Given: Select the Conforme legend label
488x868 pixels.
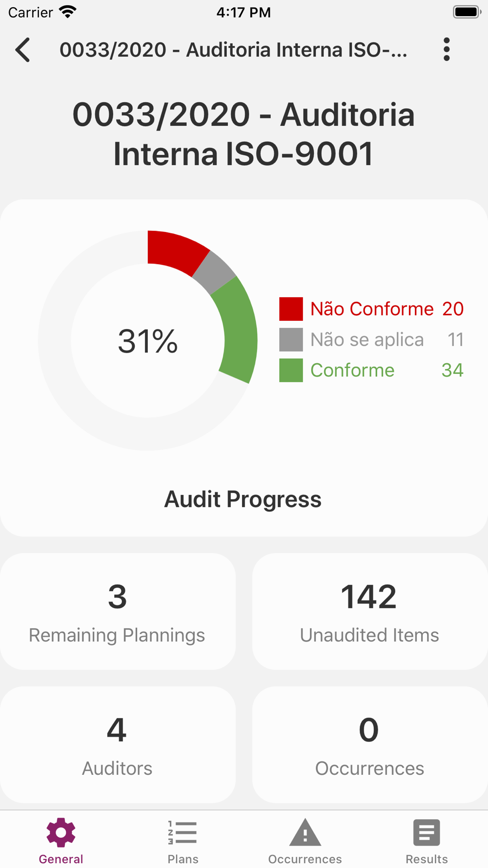Looking at the screenshot, I should tap(352, 370).
